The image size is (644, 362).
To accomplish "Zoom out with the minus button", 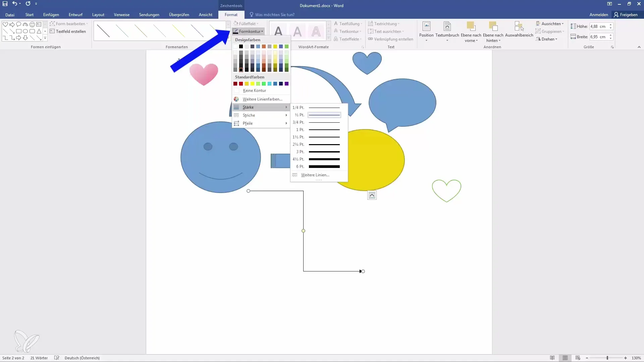I will coord(587,358).
